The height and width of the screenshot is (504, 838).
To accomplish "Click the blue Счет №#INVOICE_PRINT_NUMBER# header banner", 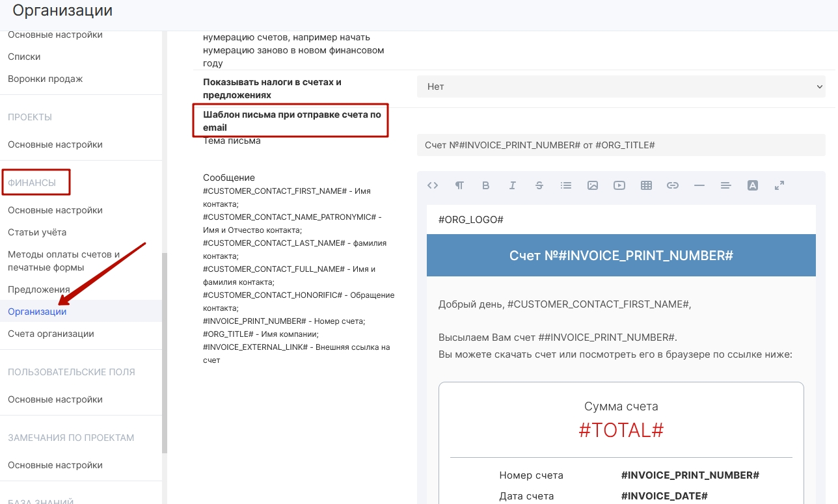I will [621, 255].
